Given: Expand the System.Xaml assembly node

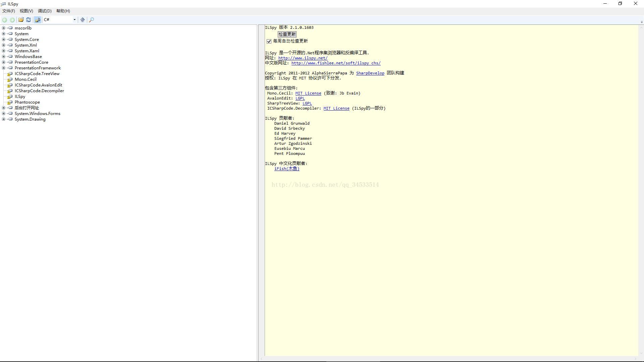Looking at the screenshot, I should [3, 51].
